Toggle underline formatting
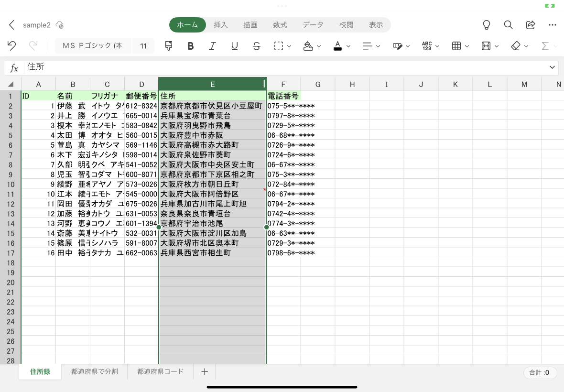This screenshot has height=392, width=564. pos(235,46)
